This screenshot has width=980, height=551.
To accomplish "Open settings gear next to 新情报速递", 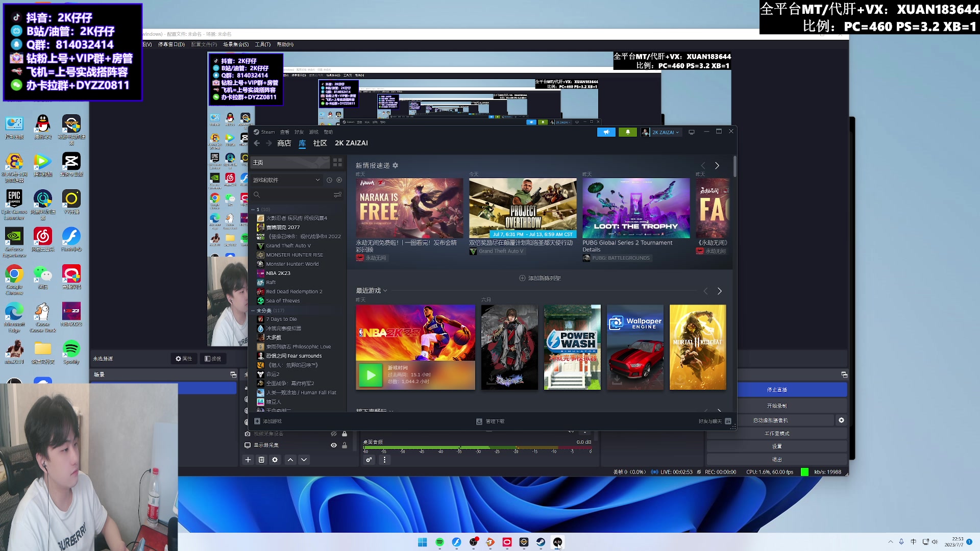I will coord(396,165).
